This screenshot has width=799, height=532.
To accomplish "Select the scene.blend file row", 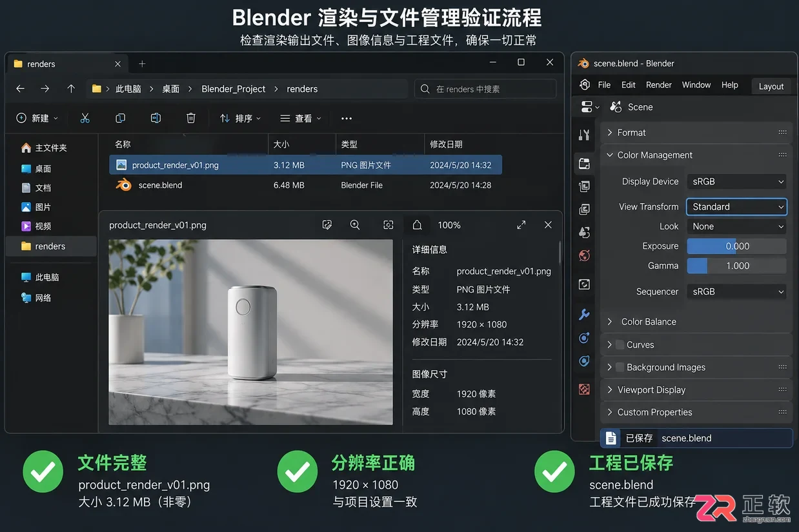I will (306, 185).
